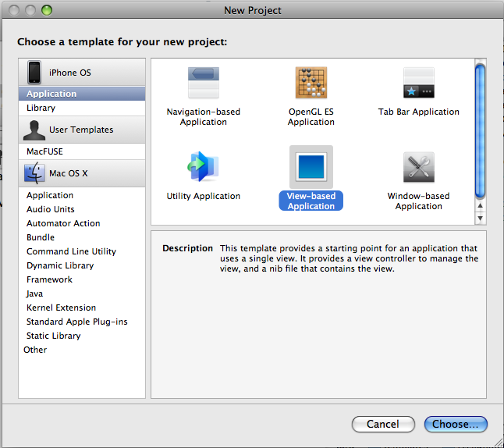Click the scroll down arrow
Viewport: 504px width, 448px height.
(x=481, y=218)
